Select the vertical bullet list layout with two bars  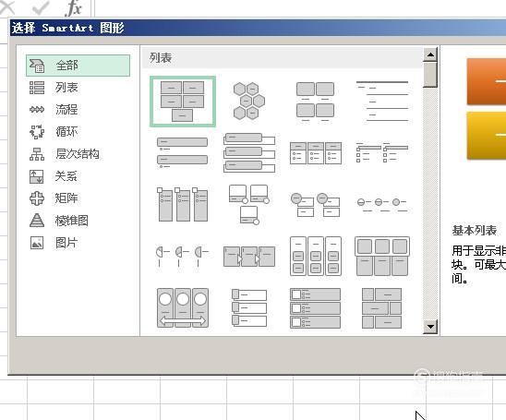point(182,152)
